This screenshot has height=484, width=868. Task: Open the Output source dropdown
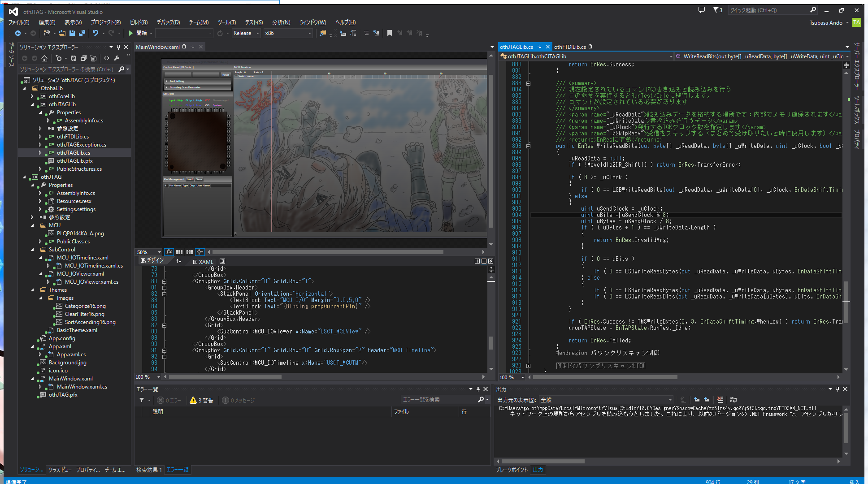pyautogui.click(x=606, y=400)
